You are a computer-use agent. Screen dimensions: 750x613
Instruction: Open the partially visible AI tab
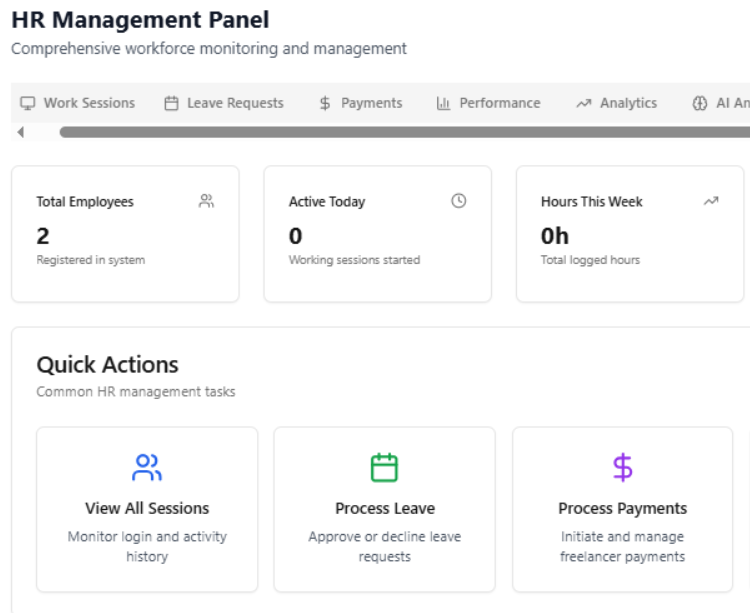[x=720, y=103]
